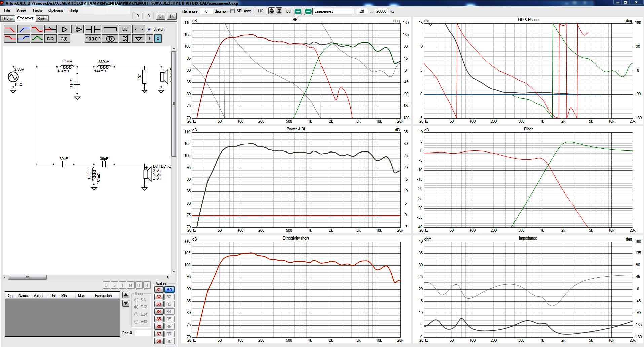The image size is (644, 347).
Task: Add a ground symbol to the circuit
Action: click(x=139, y=39)
